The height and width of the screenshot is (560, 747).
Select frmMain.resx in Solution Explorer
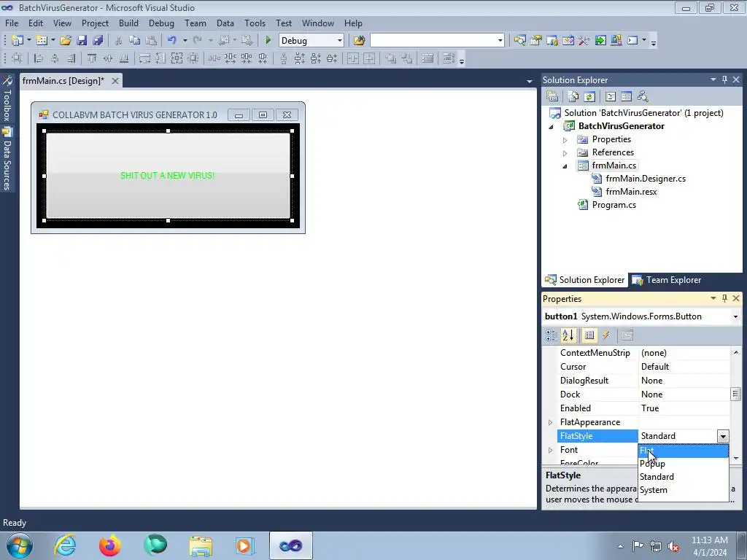(x=631, y=192)
